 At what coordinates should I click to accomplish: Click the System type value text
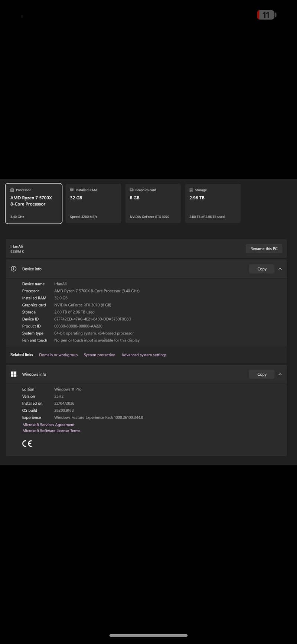(94, 333)
